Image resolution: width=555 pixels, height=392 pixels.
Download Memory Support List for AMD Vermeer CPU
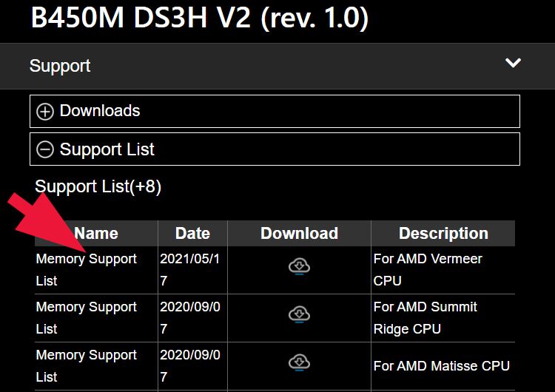point(299,267)
